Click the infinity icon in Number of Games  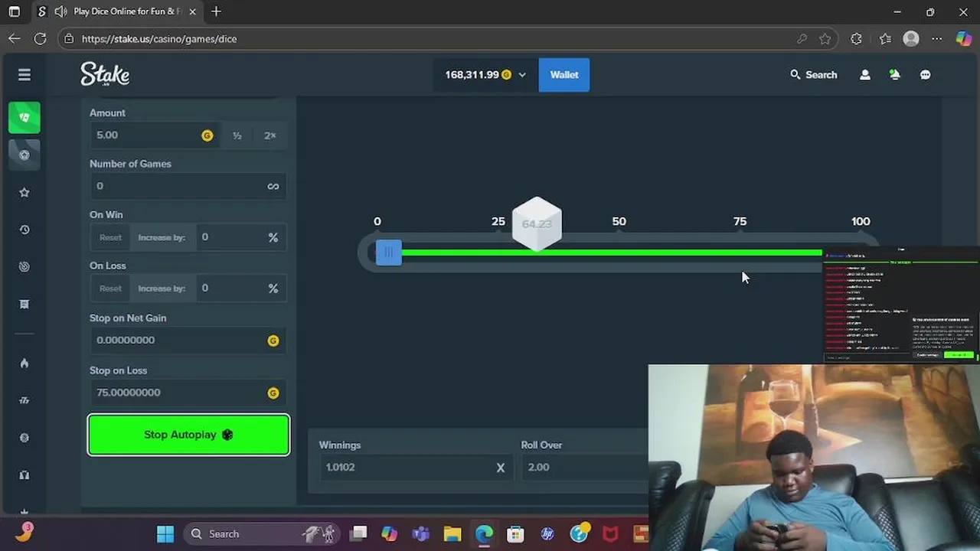(273, 186)
